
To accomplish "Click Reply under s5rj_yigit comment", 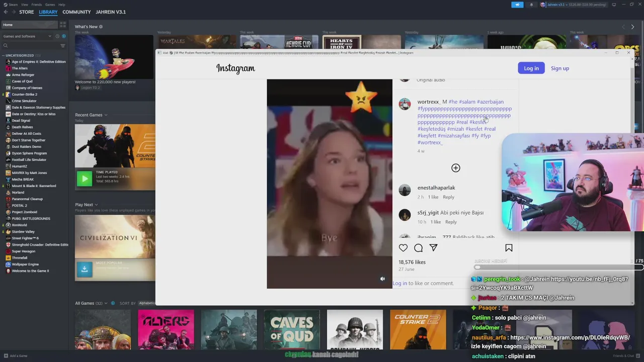I will (x=451, y=222).
